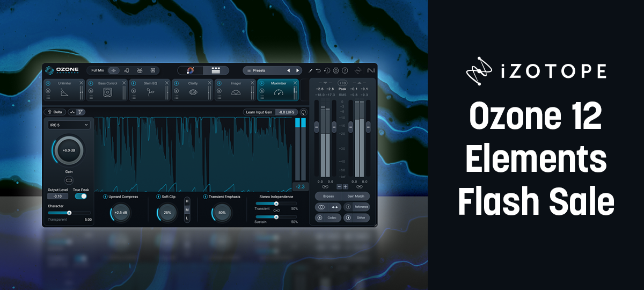Viewport: 644px width, 290px height.
Task: Click the Learn Input Gain button
Action: (x=258, y=112)
